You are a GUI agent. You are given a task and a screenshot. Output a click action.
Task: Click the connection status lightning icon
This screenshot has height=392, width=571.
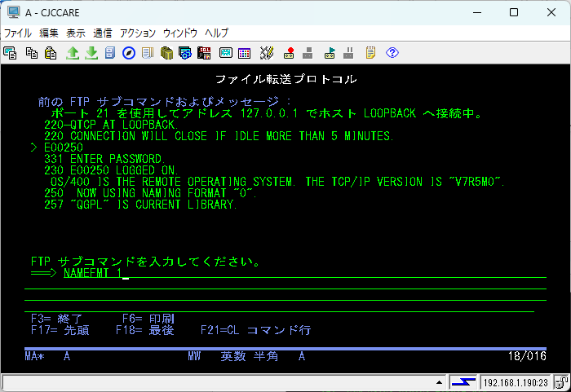point(463,382)
